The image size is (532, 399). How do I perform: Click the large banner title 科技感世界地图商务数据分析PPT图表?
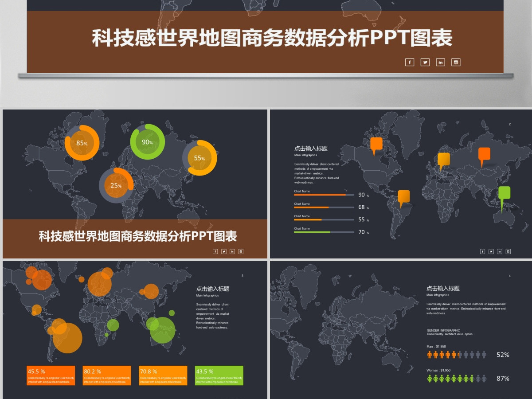pyautogui.click(x=272, y=39)
